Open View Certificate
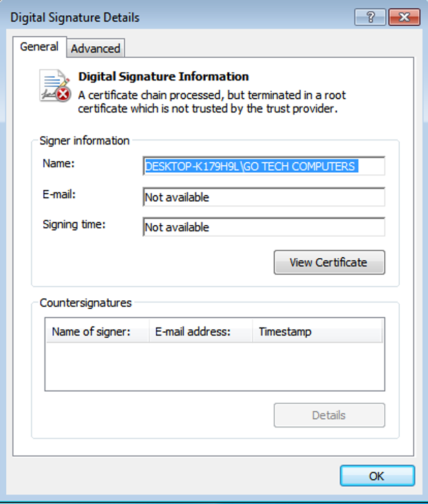The height and width of the screenshot is (504, 428). point(329,262)
